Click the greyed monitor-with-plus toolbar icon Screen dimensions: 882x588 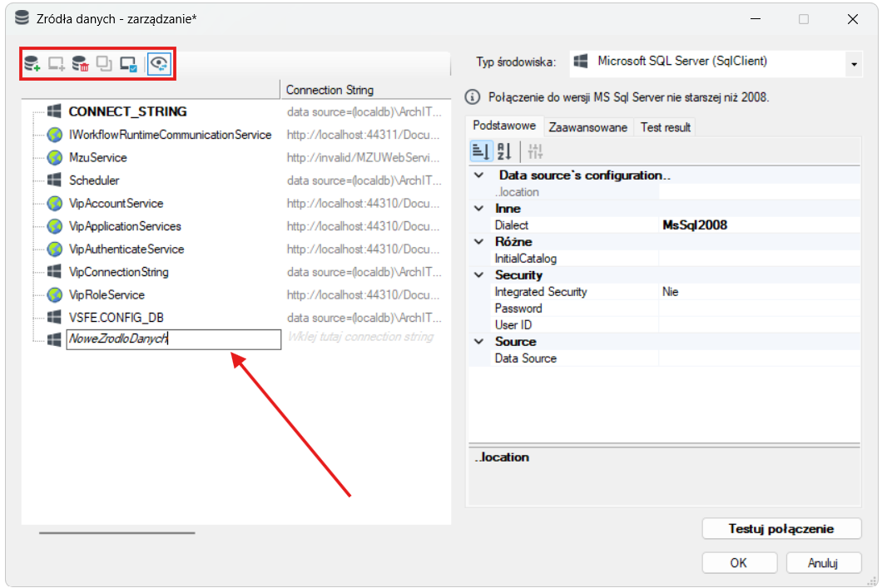(57, 63)
